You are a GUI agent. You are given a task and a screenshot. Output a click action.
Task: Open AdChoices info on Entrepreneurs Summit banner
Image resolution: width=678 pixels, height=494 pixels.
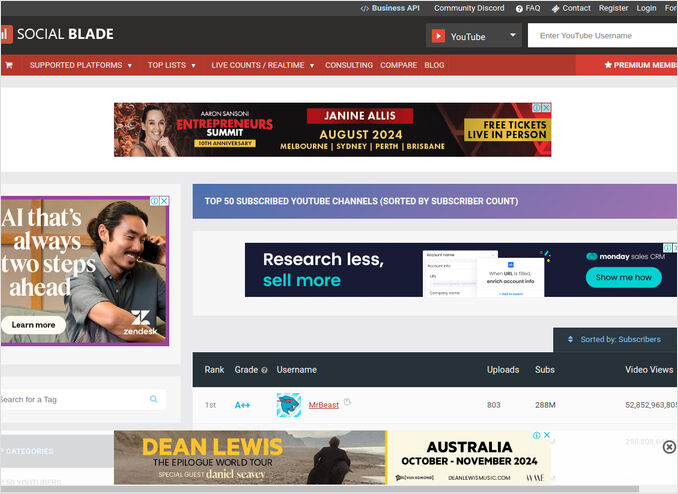pos(537,108)
